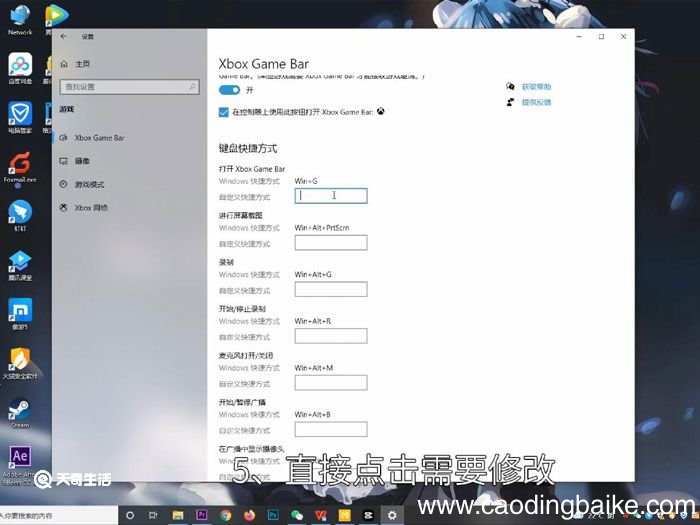Click the Settings gear on the taskbar
Screen dimensions: 700x525
coord(392,515)
